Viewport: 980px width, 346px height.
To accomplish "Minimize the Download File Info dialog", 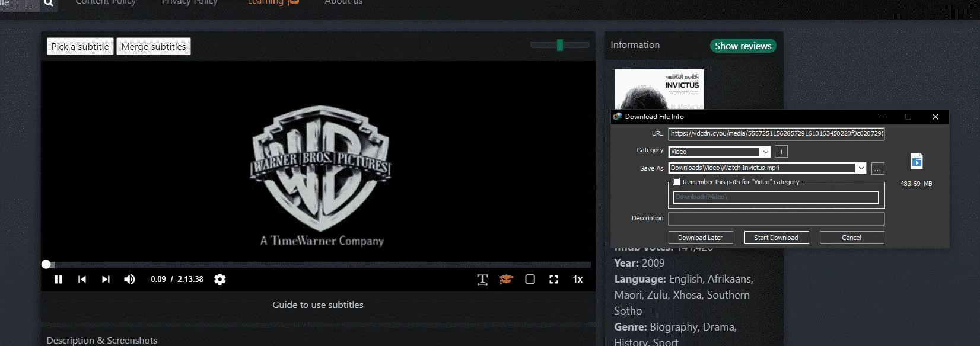I will pos(882,117).
